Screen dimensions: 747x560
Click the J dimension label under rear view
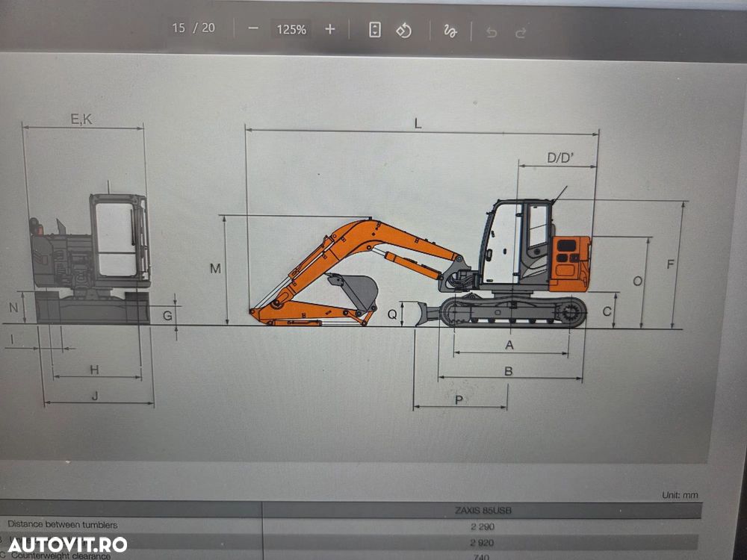pyautogui.click(x=95, y=396)
